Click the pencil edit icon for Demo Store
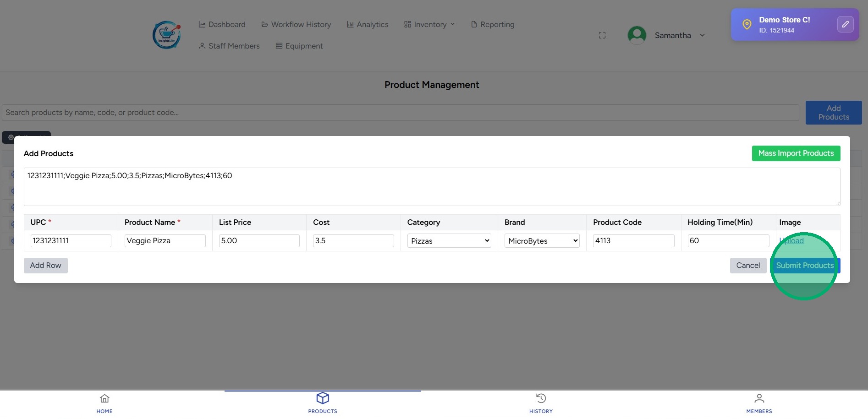The height and width of the screenshot is (419, 868). tap(845, 24)
